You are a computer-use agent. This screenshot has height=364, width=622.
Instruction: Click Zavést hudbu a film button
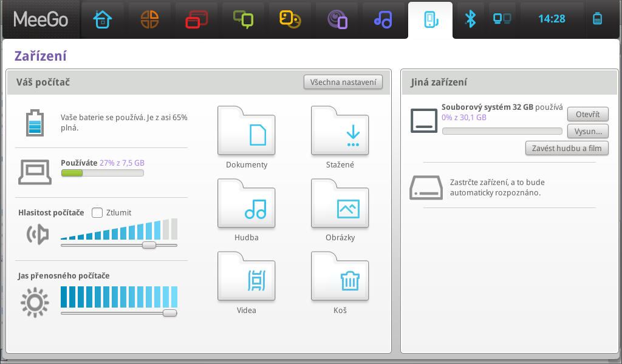566,148
